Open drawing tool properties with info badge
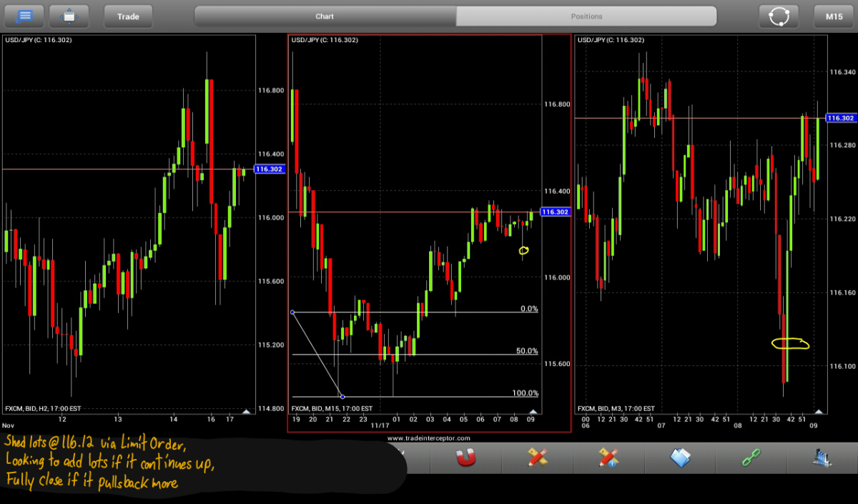858x504 pixels. click(609, 458)
